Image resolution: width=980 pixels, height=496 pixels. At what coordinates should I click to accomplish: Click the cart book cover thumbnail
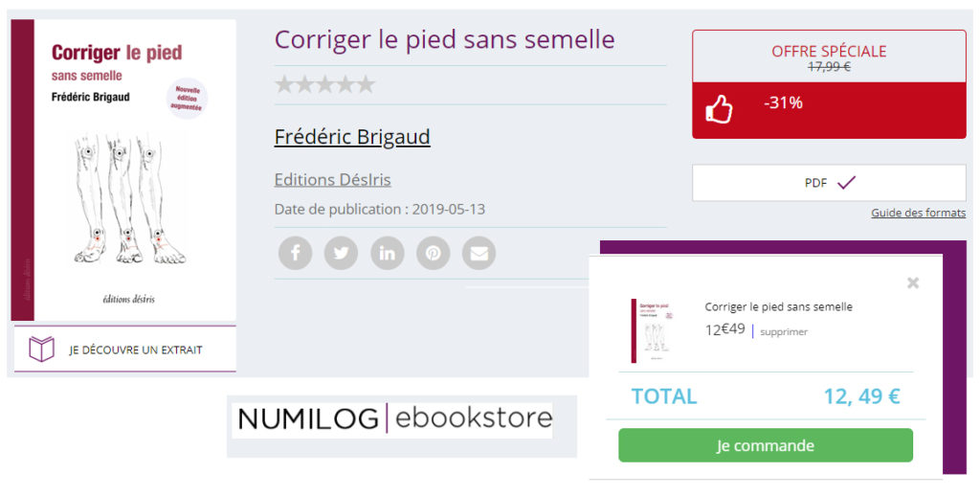pos(655,330)
